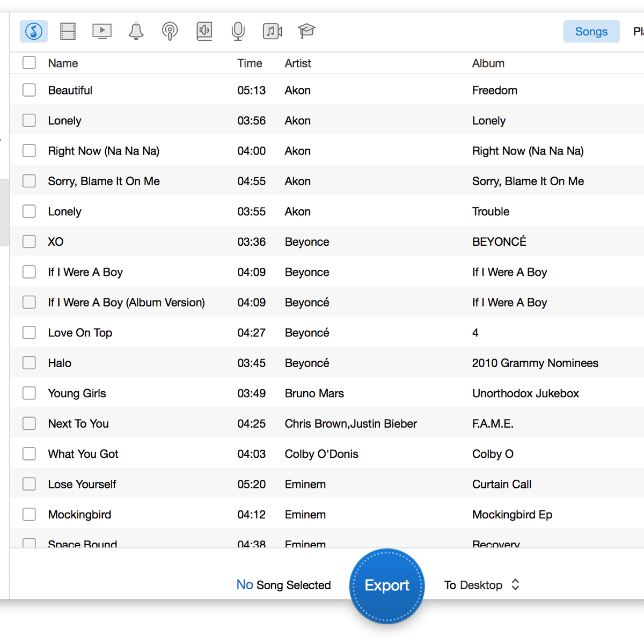Click the album name Trouble
644x644 pixels.
(491, 211)
